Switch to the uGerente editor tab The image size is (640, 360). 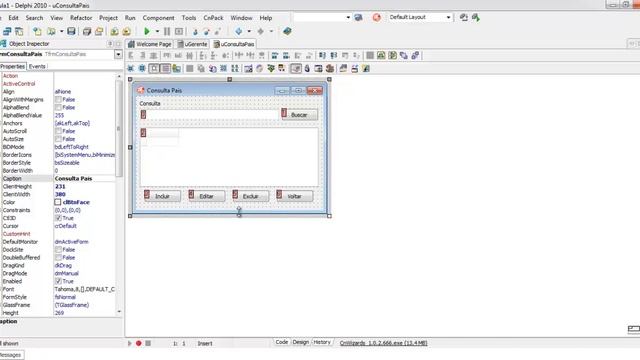point(192,44)
